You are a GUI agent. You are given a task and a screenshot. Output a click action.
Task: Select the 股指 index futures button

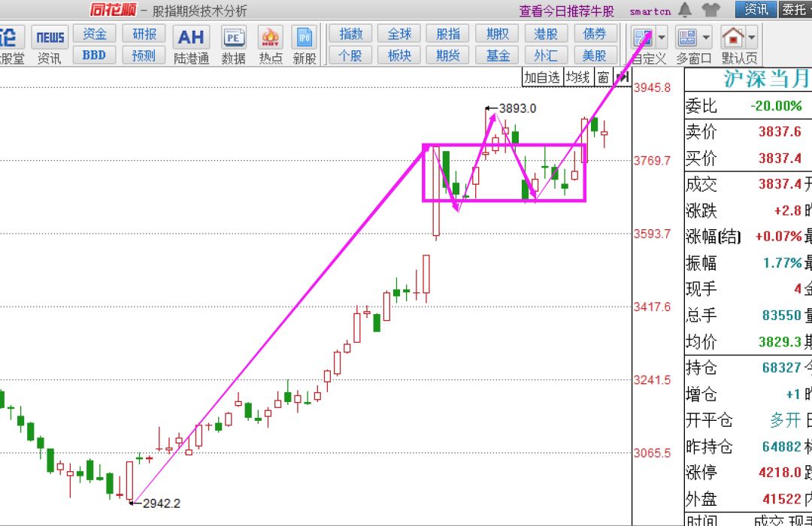pos(448,34)
